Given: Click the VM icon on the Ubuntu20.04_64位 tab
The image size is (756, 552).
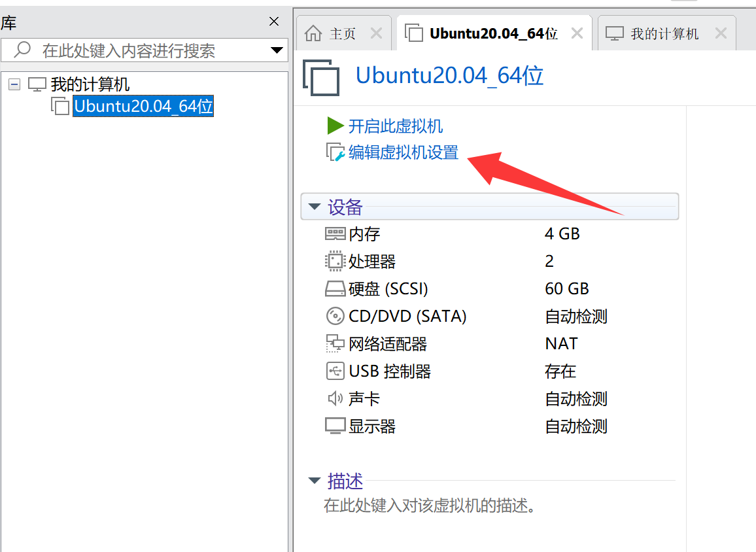Looking at the screenshot, I should click(x=414, y=33).
